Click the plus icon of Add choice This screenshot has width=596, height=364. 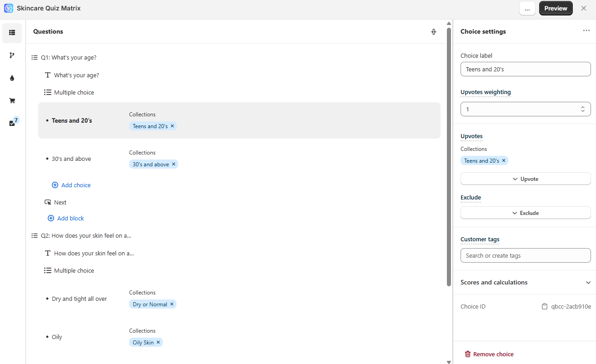point(55,185)
